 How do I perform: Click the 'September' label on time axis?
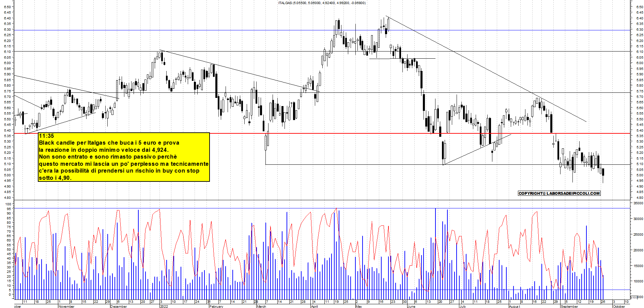coord(569,306)
